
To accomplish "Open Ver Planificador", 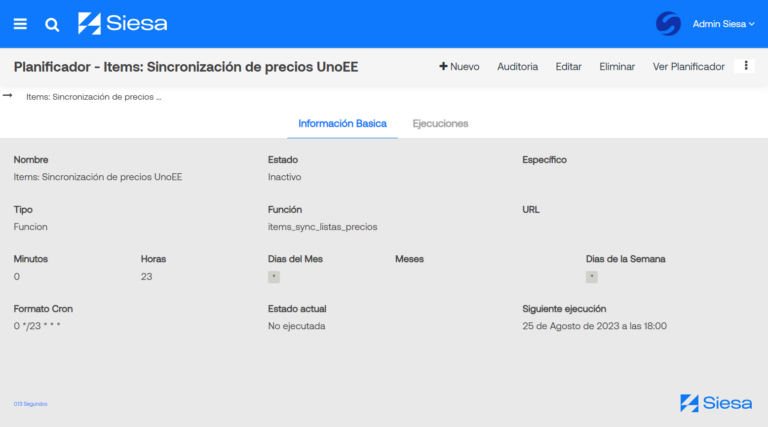I will [688, 67].
